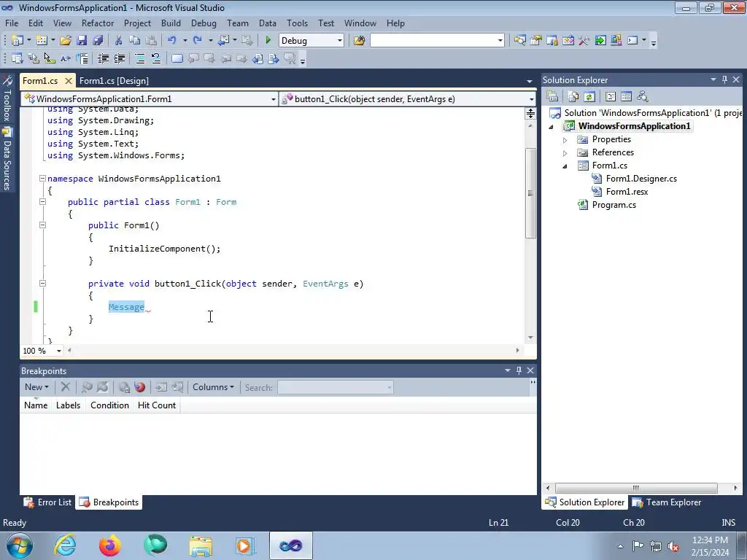Click the Labels column header
The image size is (747, 560).
click(68, 405)
